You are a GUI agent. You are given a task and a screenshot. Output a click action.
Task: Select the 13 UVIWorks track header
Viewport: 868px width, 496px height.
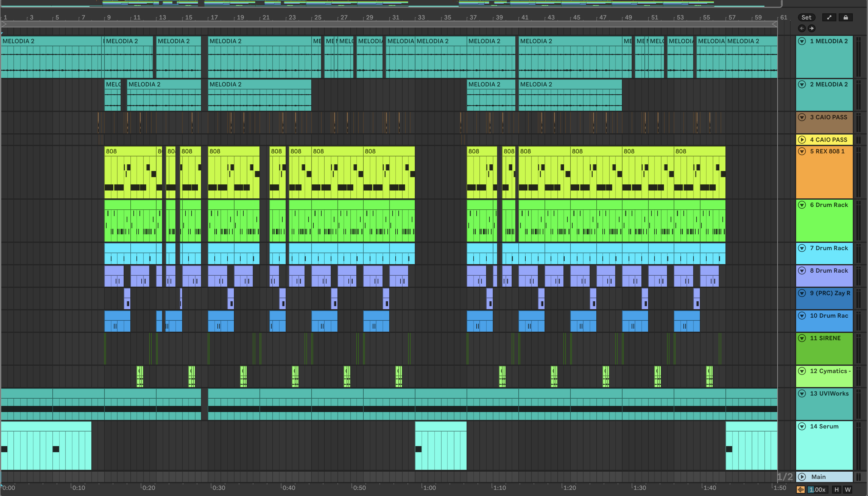[x=829, y=394]
